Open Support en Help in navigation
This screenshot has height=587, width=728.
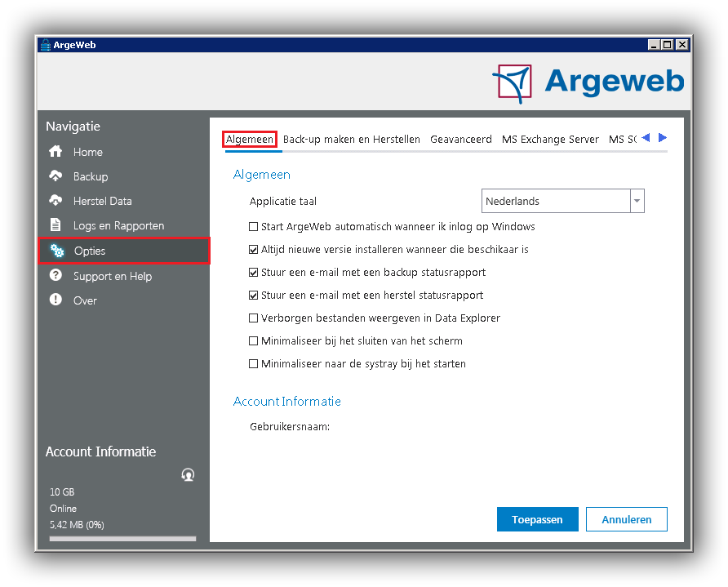(x=113, y=276)
